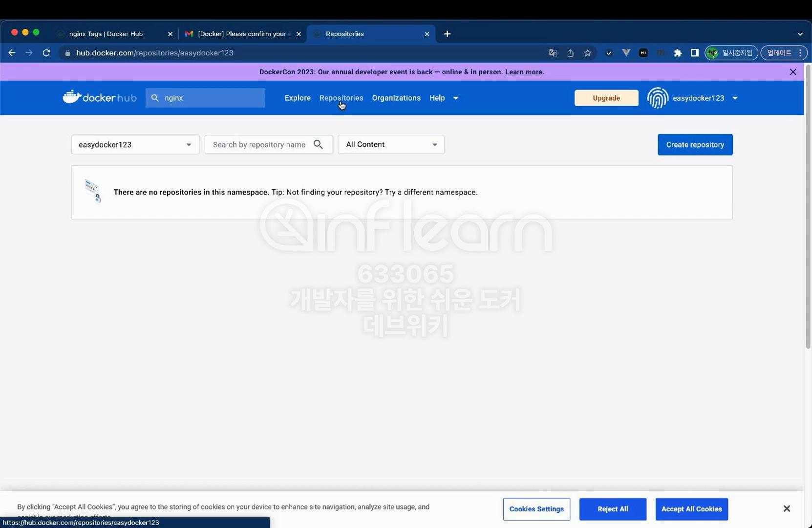Viewport: 812px width, 528px height.
Task: Click the Upgrade button
Action: pos(606,98)
